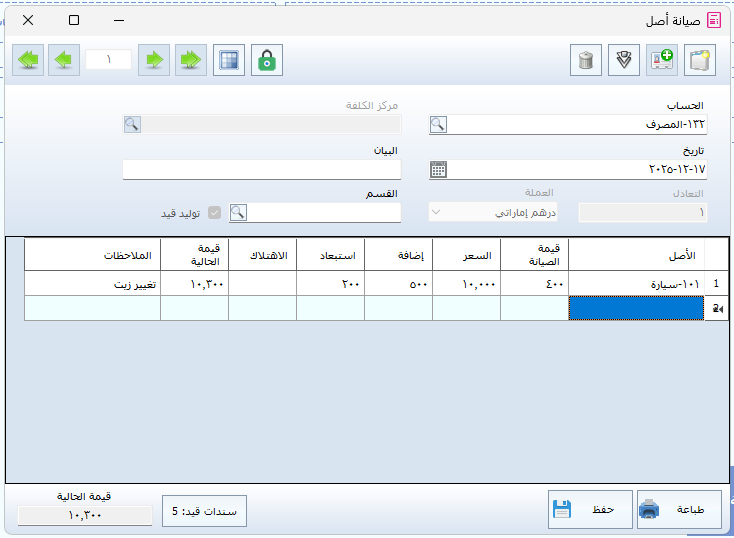Click the الملاحظات column header
Image resolution: width=734 pixels, height=538 pixels.
(x=92, y=255)
